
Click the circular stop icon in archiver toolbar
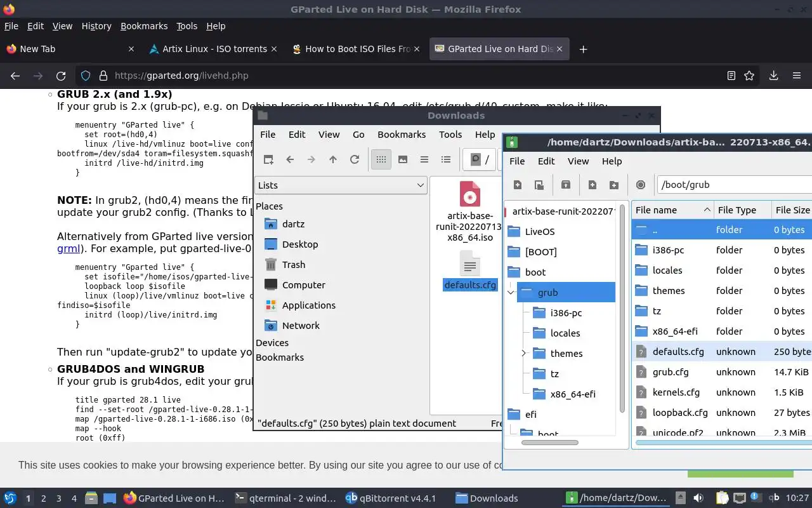[640, 185]
